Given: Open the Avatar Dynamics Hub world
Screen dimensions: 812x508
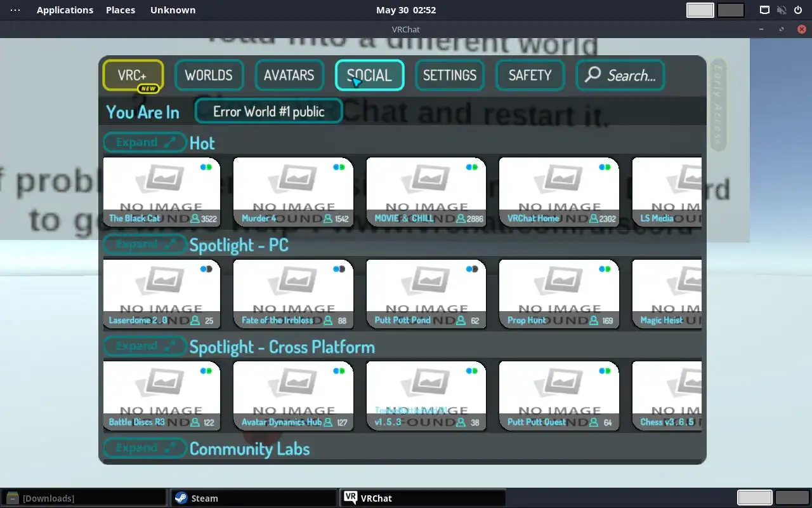Looking at the screenshot, I should [293, 396].
